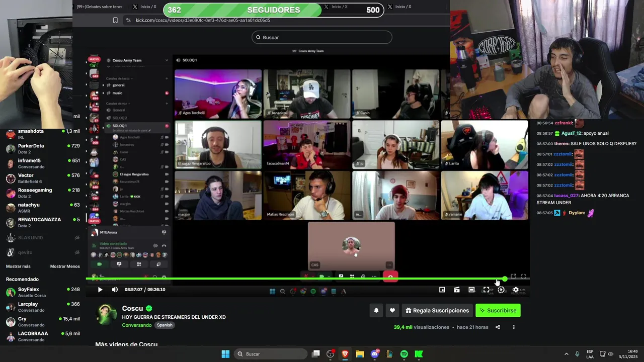Click the Spanish language tag

point(165,325)
